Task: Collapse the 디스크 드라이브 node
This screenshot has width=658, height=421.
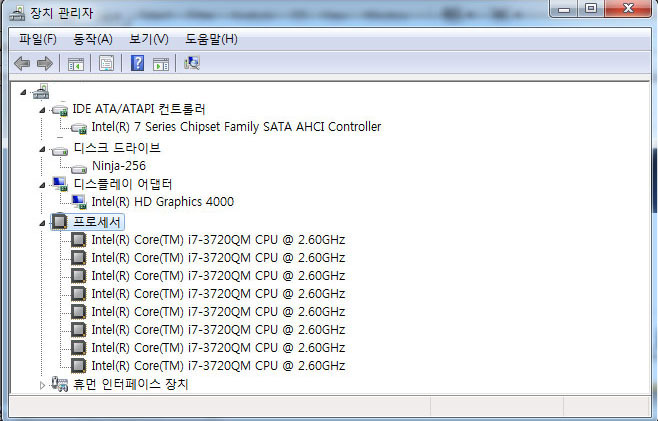Action: point(42,149)
